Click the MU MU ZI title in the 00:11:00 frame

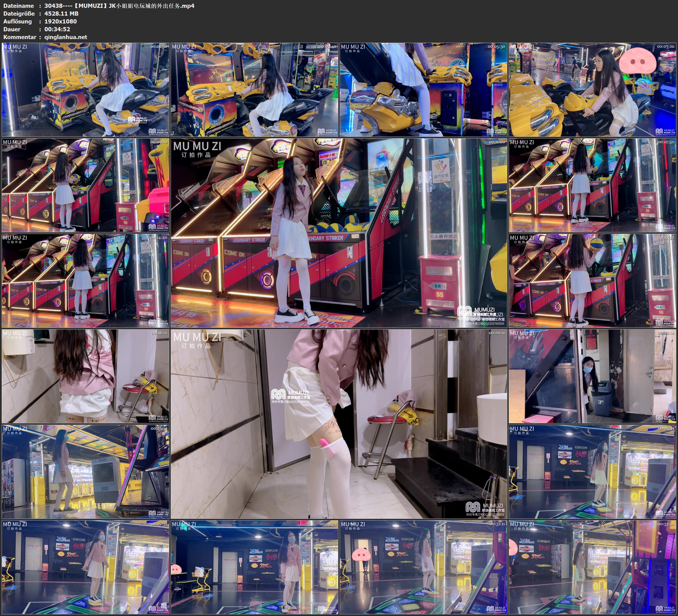(x=197, y=146)
